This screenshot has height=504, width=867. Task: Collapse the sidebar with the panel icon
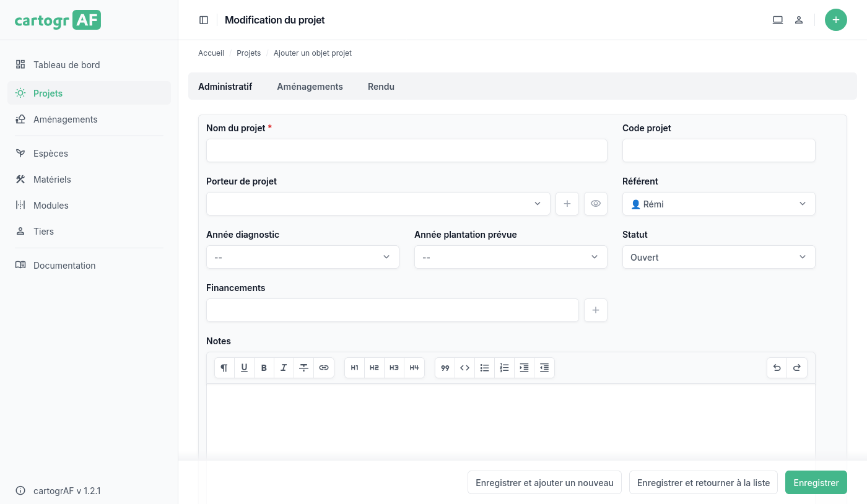(204, 20)
